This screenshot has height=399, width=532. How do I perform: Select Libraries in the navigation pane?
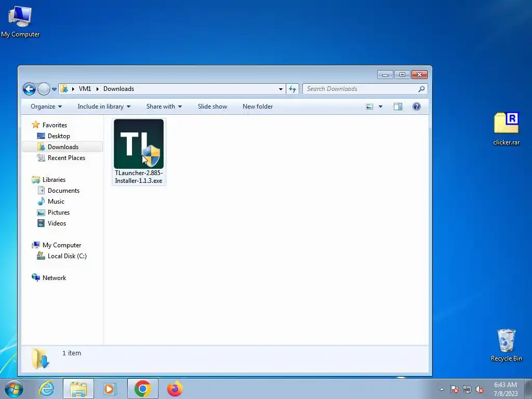coord(54,180)
